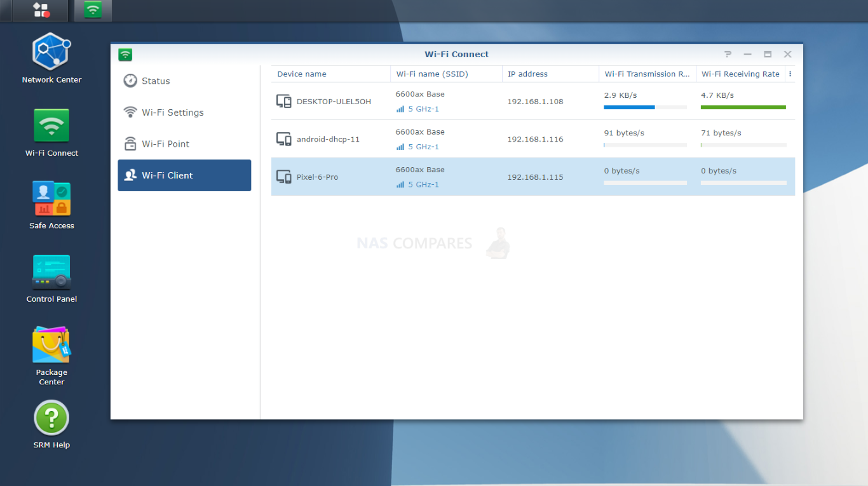Click the transmission rate bar for DESKTOP-ULEL5OH
Viewport: 868px width, 486px height.
(x=646, y=107)
